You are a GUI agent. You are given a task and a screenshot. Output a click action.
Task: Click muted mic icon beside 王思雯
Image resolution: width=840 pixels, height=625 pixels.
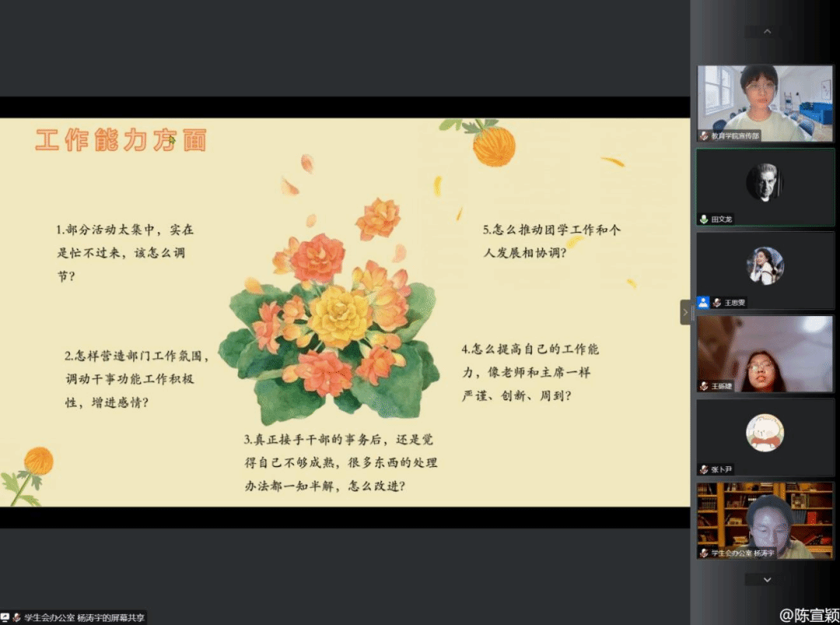coord(716,303)
